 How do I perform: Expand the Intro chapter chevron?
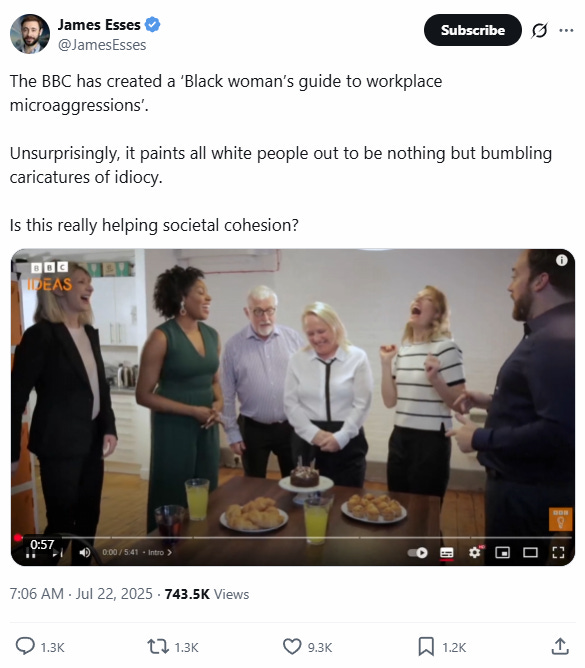click(x=169, y=553)
